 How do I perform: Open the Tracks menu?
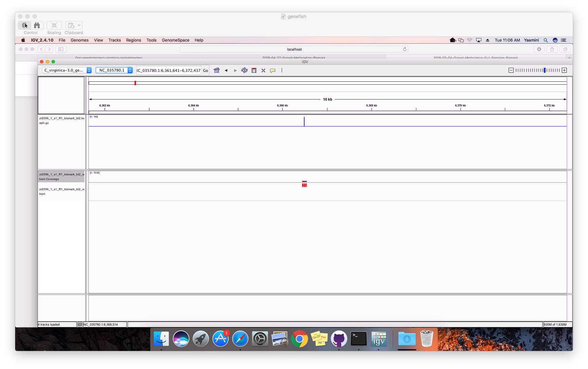point(115,40)
